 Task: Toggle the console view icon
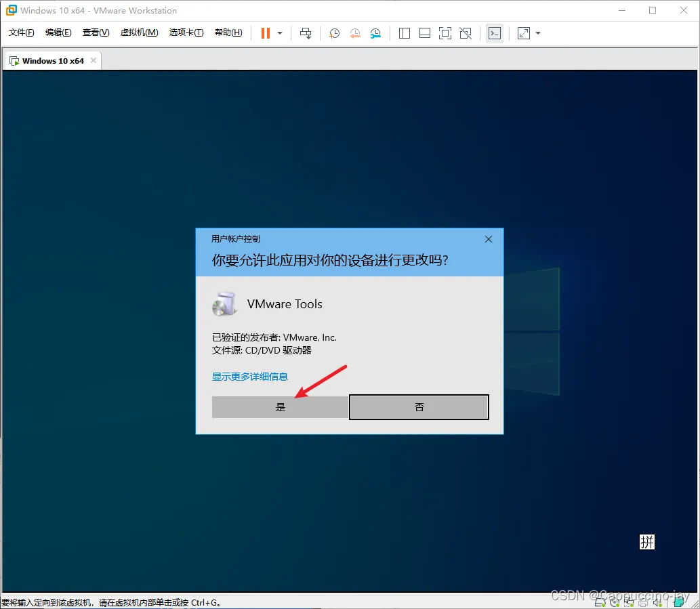495,33
